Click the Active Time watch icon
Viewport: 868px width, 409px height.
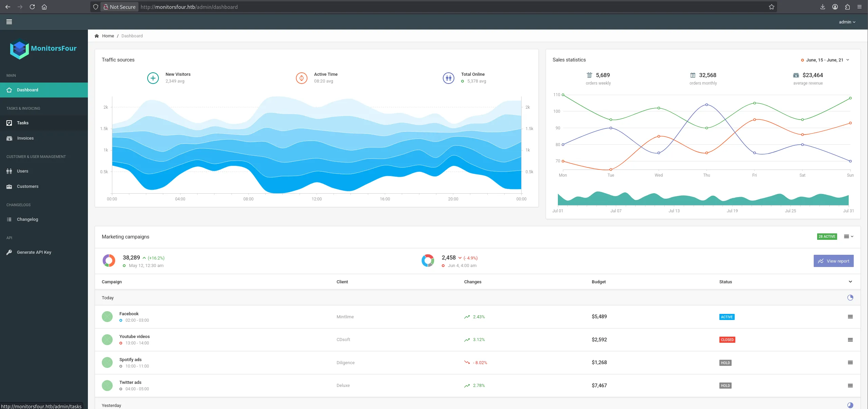coord(301,78)
